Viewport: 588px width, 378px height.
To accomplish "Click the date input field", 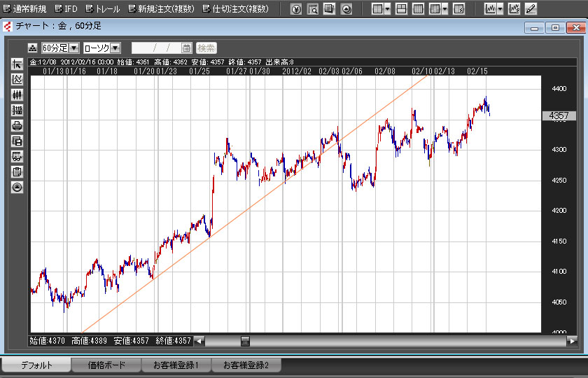I will (x=155, y=48).
